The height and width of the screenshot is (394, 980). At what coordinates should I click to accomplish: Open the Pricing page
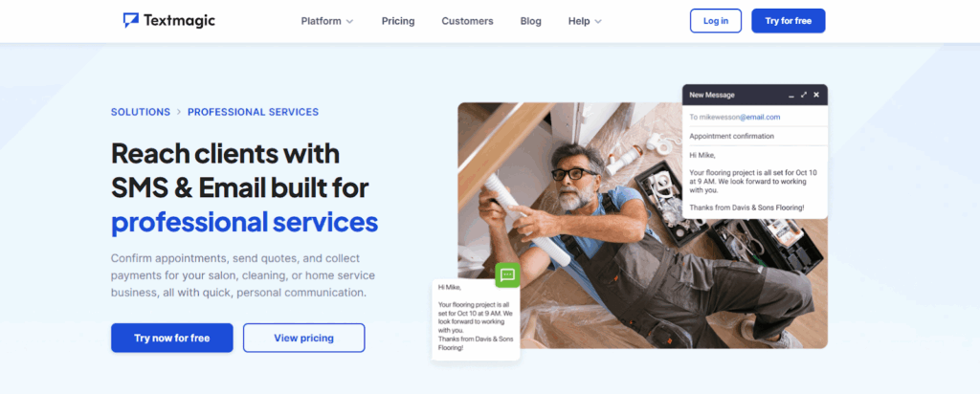click(398, 21)
